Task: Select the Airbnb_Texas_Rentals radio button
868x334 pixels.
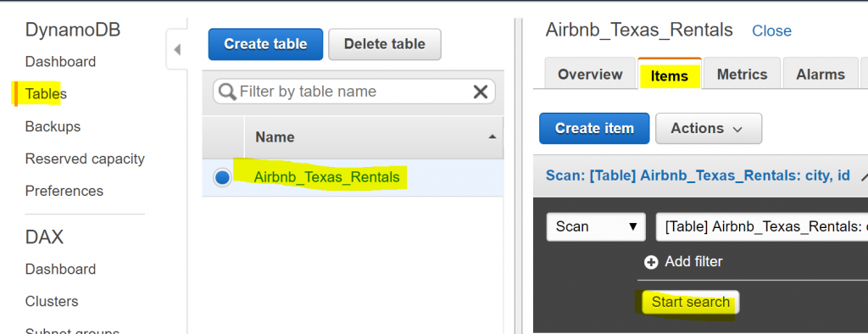Action: [x=222, y=178]
